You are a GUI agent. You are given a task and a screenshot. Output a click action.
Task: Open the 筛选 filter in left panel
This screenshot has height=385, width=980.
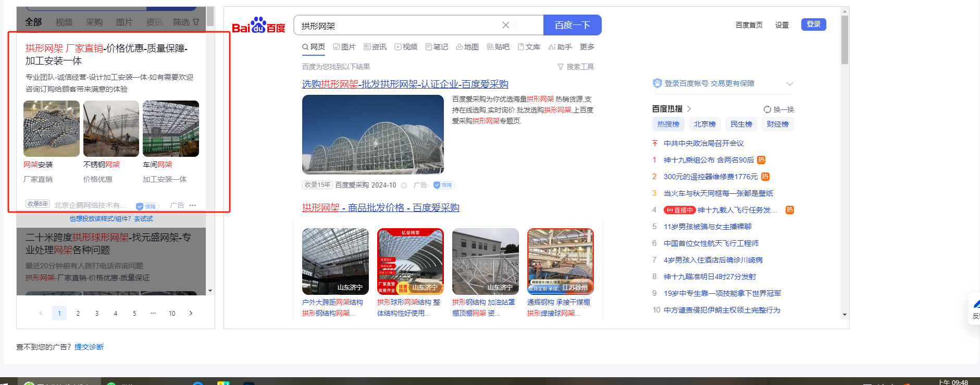pyautogui.click(x=186, y=22)
